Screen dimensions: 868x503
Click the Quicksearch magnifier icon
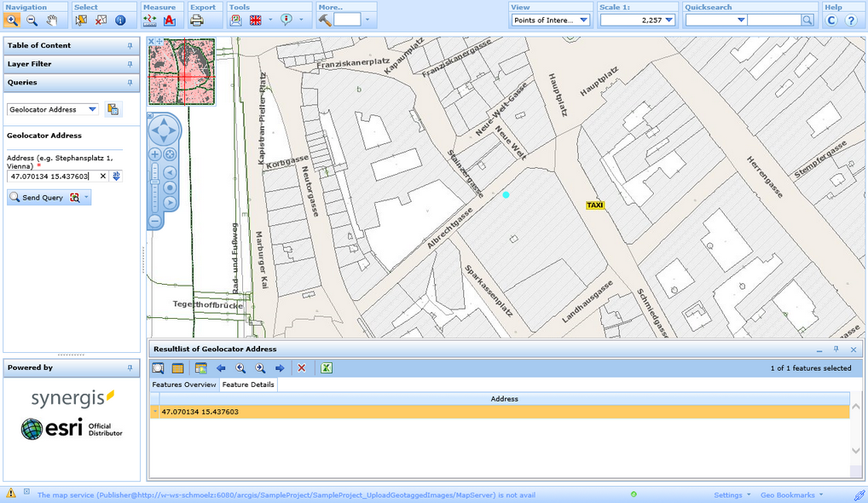806,19
